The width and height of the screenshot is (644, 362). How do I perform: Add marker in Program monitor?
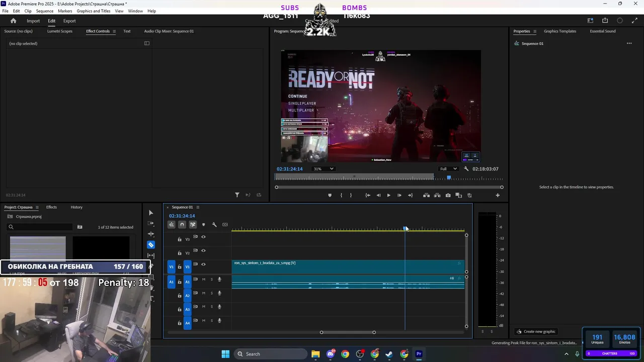point(330,195)
